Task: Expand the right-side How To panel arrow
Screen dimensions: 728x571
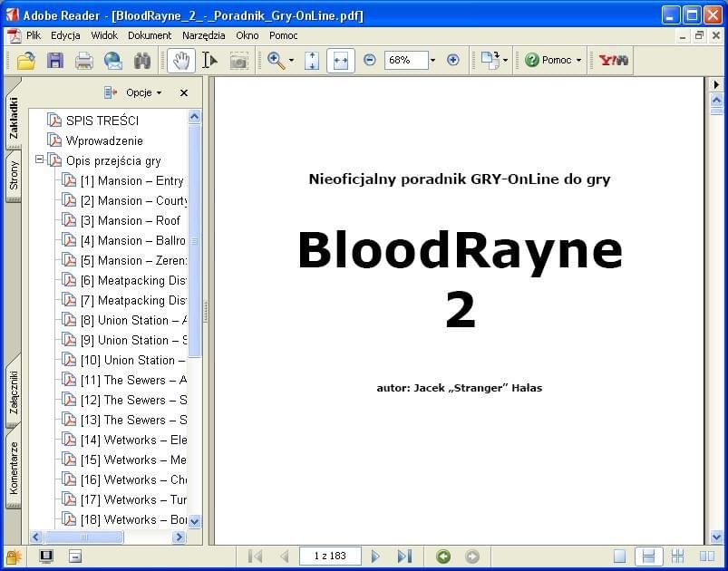Action: coord(716,84)
